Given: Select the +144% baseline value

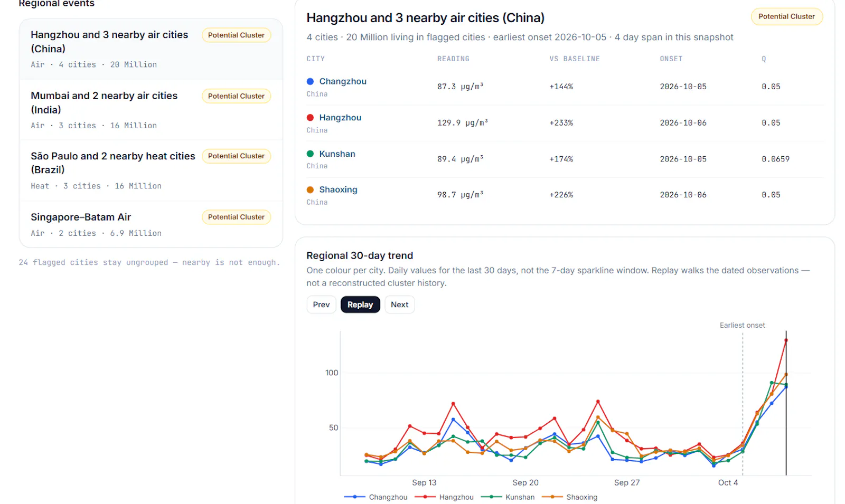Looking at the screenshot, I should click(561, 87).
